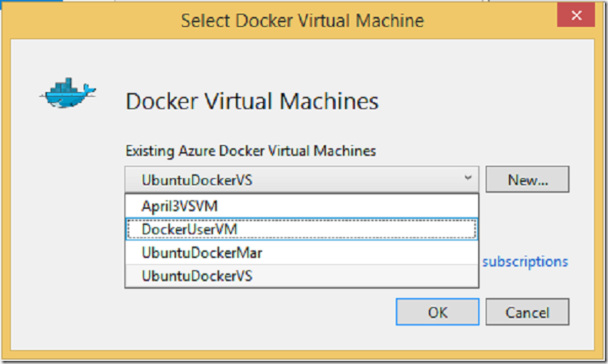Screen dimensions: 608x364
Task: Collapse the UbuntuDockerVS combo box arrow
Action: [x=467, y=178]
